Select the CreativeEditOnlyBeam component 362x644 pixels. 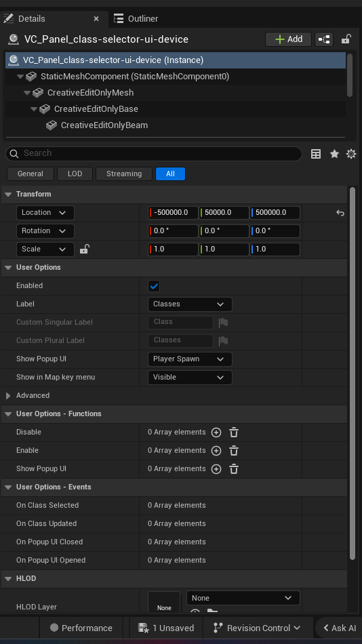pyautogui.click(x=104, y=125)
